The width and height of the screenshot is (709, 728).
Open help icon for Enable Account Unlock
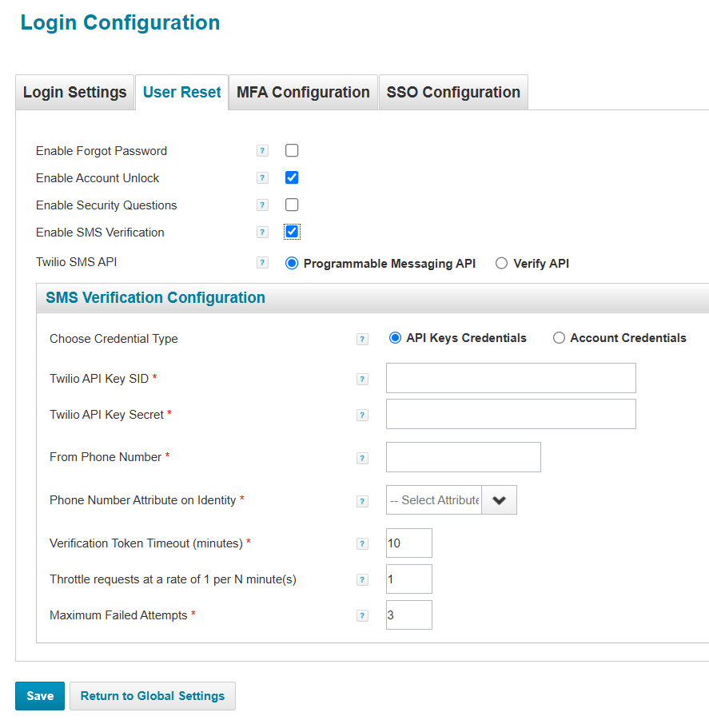pos(262,178)
